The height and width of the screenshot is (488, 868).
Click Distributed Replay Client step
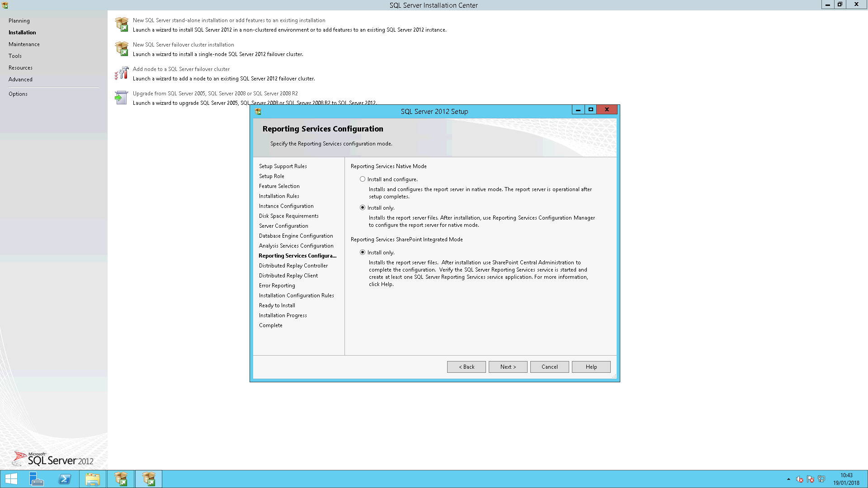[288, 276]
